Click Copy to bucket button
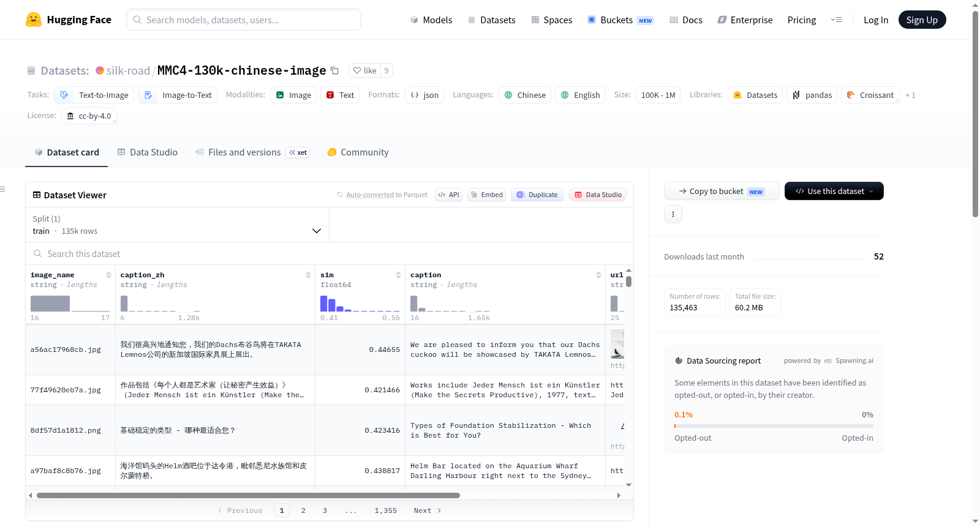980x527 pixels. pos(722,191)
